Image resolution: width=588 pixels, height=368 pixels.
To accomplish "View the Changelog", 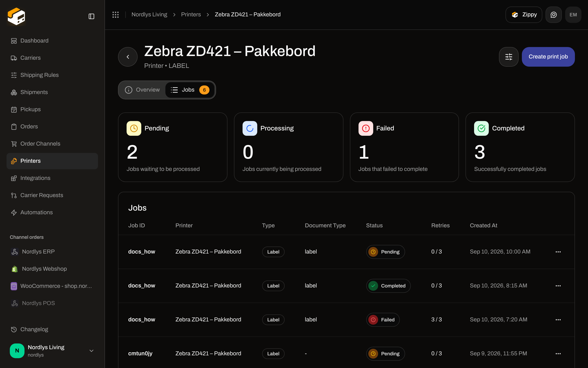I will point(52,329).
